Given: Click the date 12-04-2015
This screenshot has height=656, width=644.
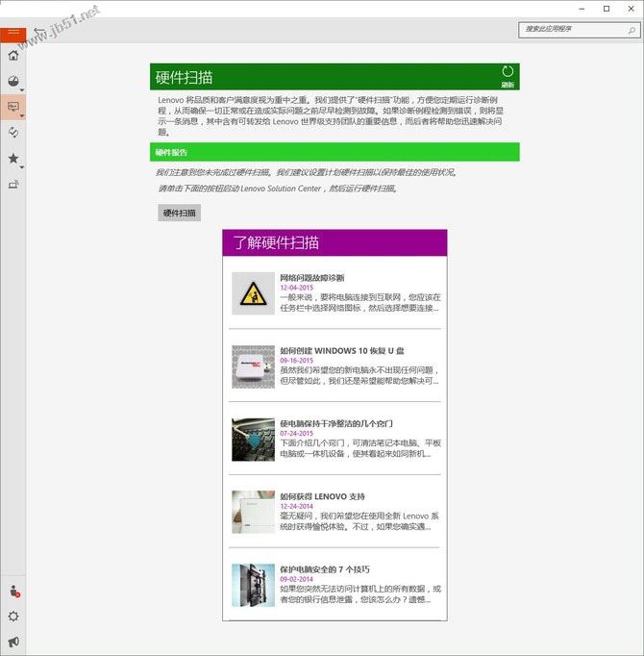Looking at the screenshot, I should [296, 288].
